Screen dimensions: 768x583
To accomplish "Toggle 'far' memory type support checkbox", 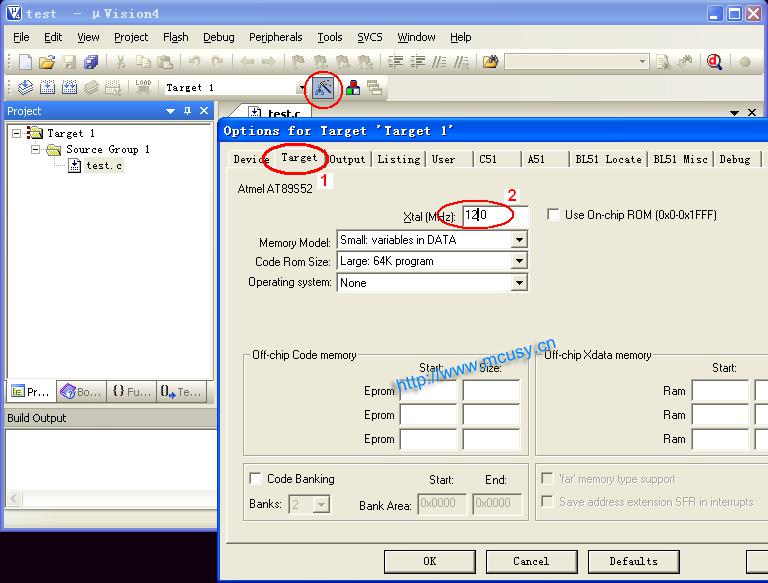I will pyautogui.click(x=547, y=478).
